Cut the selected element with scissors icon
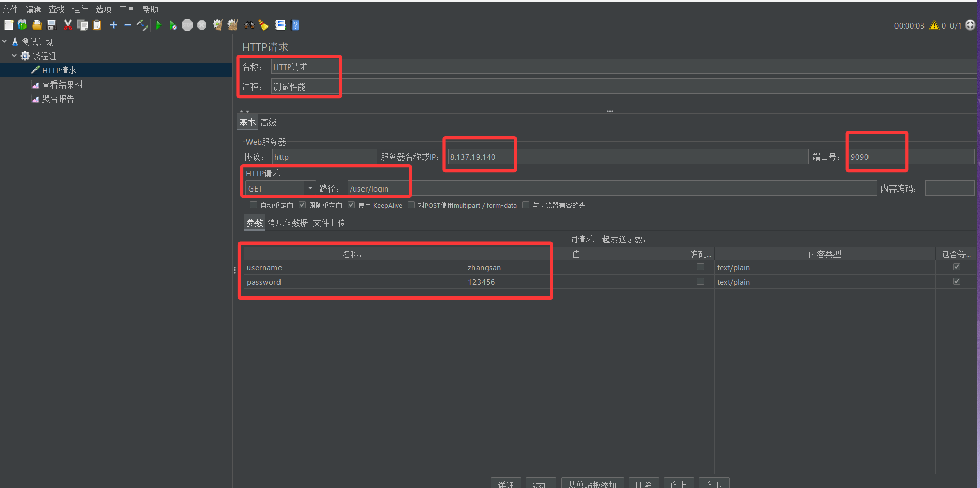 (x=68, y=25)
